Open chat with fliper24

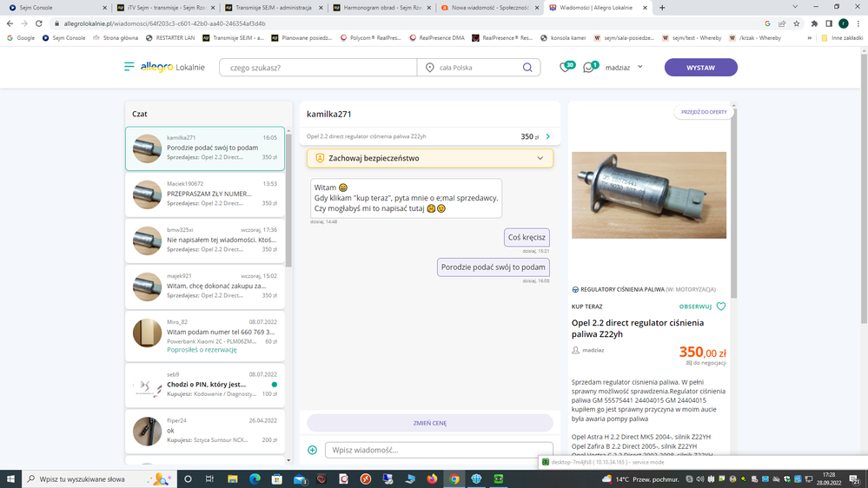[x=205, y=431]
